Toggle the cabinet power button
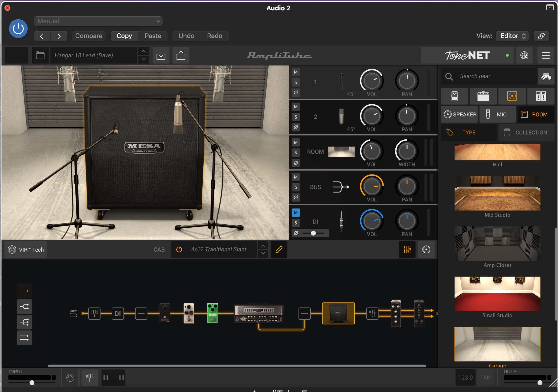This screenshot has height=392, width=558. point(179,249)
